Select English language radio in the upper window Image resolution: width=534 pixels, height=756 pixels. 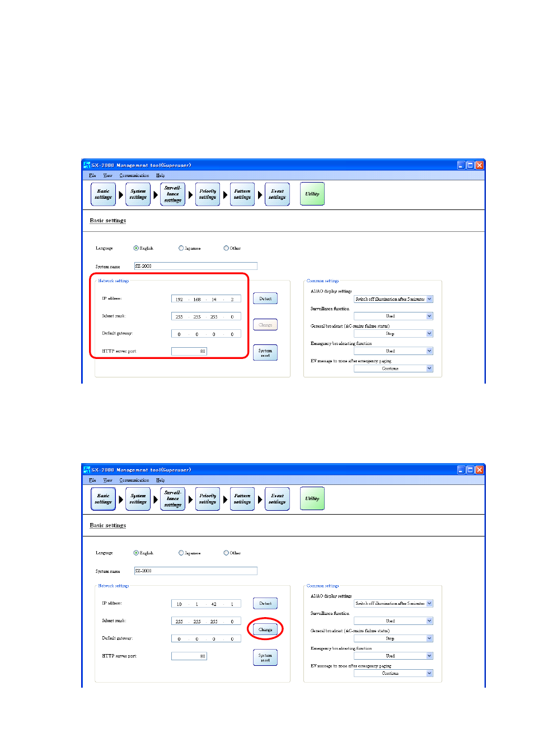pyautogui.click(x=136, y=248)
